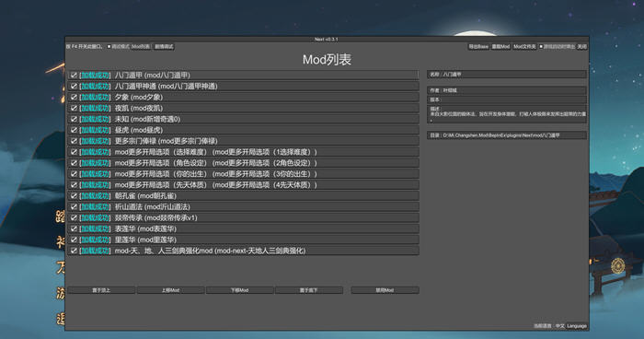The width and height of the screenshot is (644, 339).
Task: Toggle the 调试模式 debug mode radio
Action: point(119,47)
